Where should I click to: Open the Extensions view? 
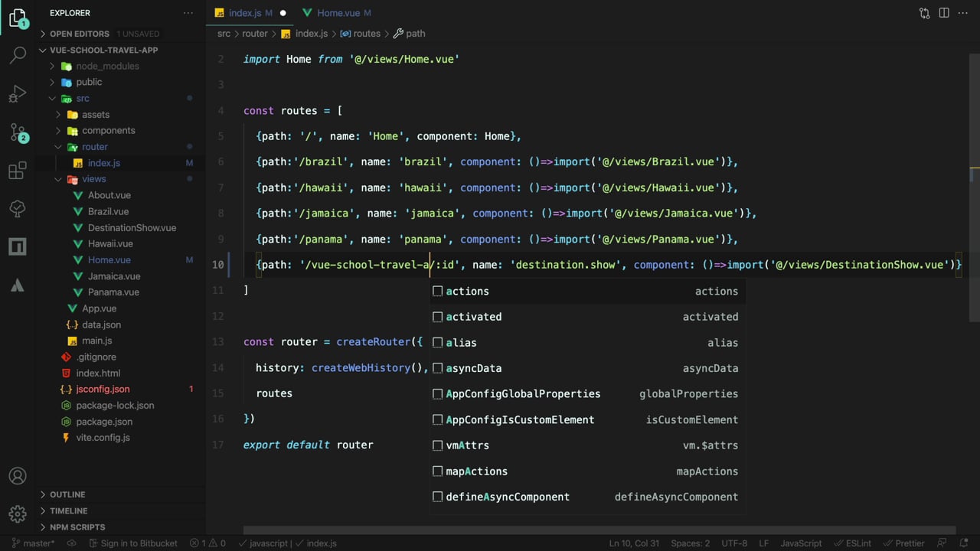click(x=17, y=171)
